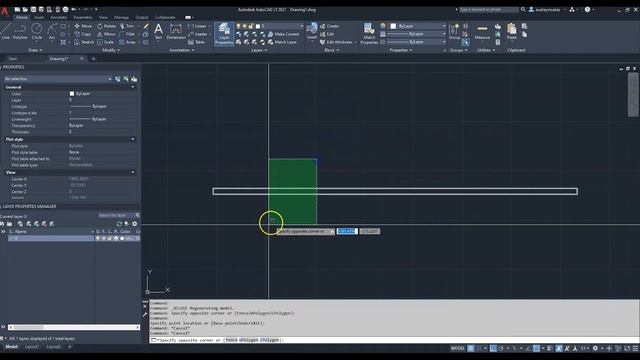
Task: Expand the Block panel dropdown
Action: pyautogui.click(x=331, y=50)
